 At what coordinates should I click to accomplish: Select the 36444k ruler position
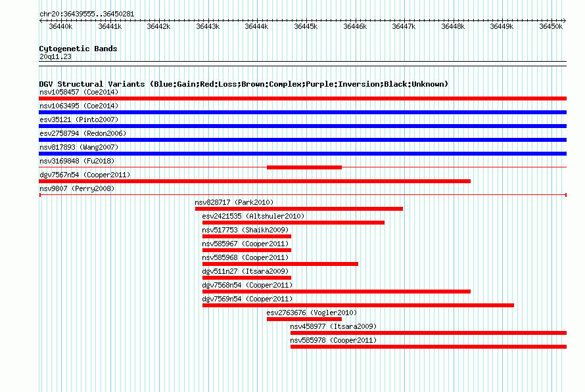[x=256, y=26]
